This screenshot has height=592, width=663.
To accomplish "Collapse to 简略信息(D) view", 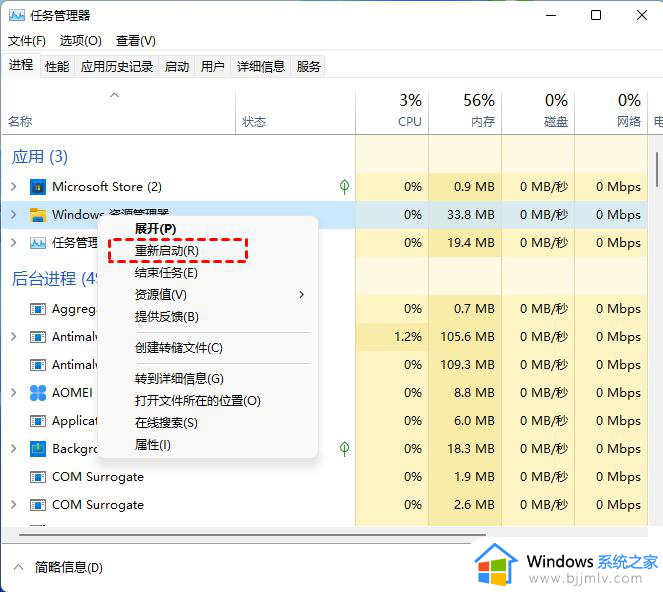I will (59, 567).
